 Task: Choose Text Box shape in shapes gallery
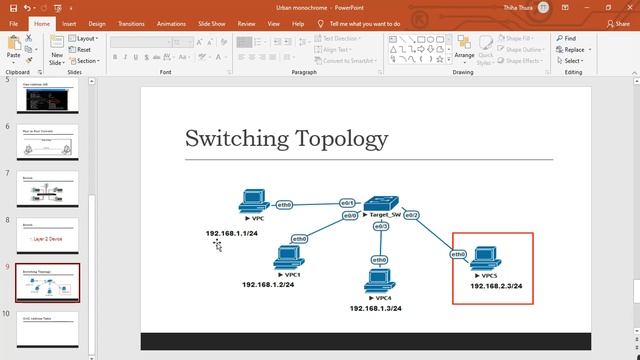[393, 39]
